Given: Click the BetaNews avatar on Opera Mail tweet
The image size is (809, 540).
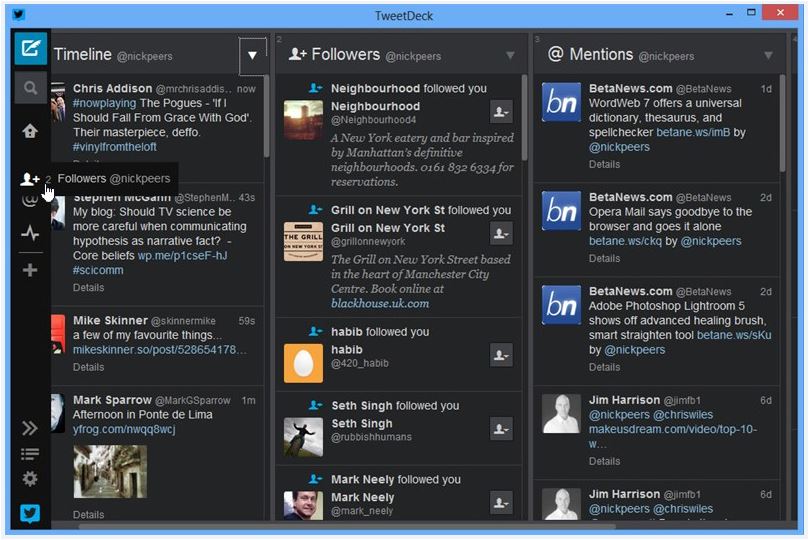Looking at the screenshot, I should coord(561,211).
